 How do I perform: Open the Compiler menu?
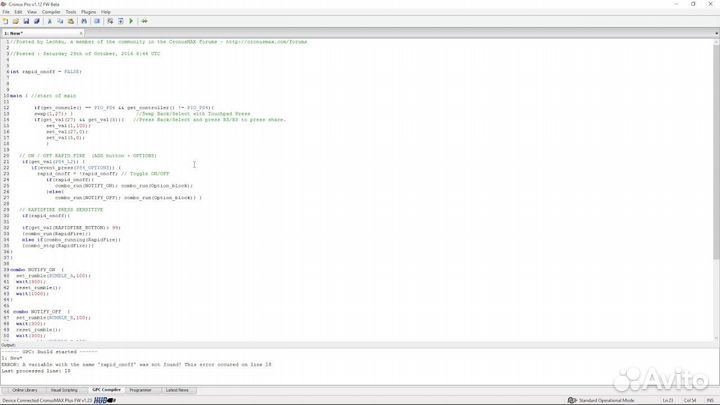point(51,12)
